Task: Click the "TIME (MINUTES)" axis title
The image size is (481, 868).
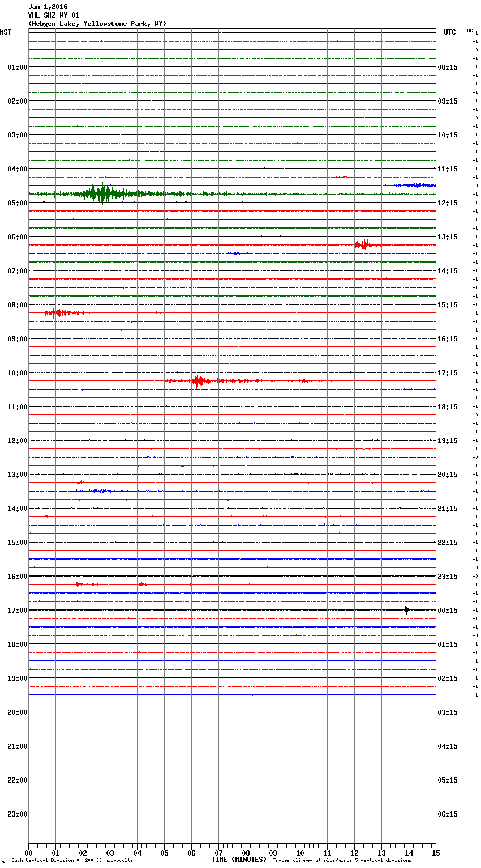Action: point(239,860)
